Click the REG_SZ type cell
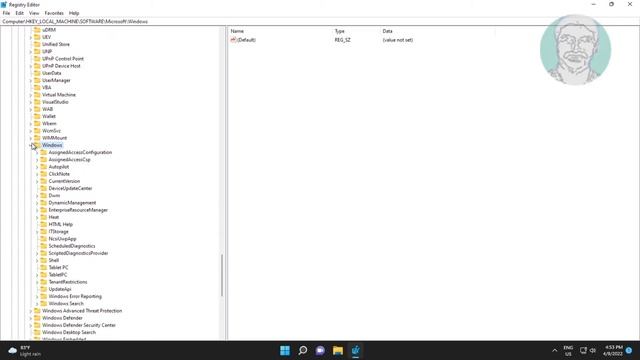This screenshot has width=640, height=360. 342,40
